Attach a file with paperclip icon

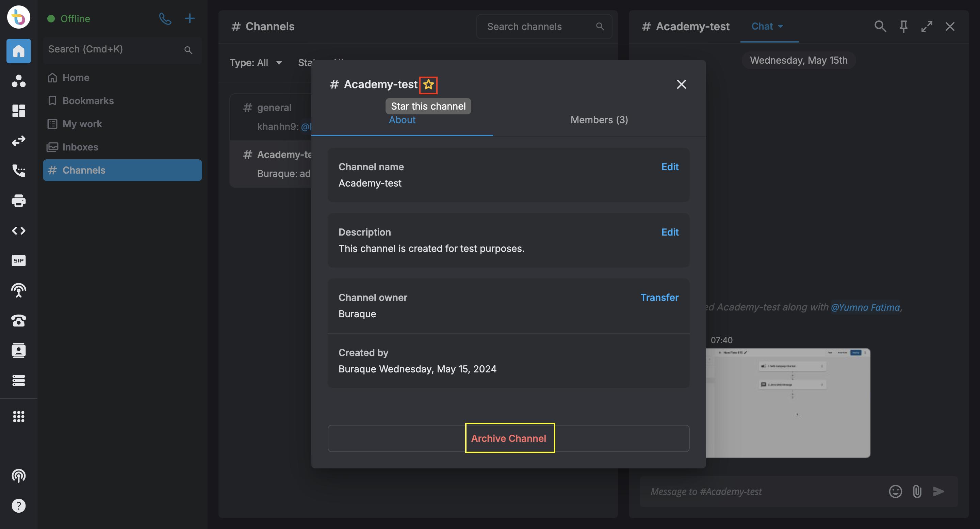[x=917, y=491]
